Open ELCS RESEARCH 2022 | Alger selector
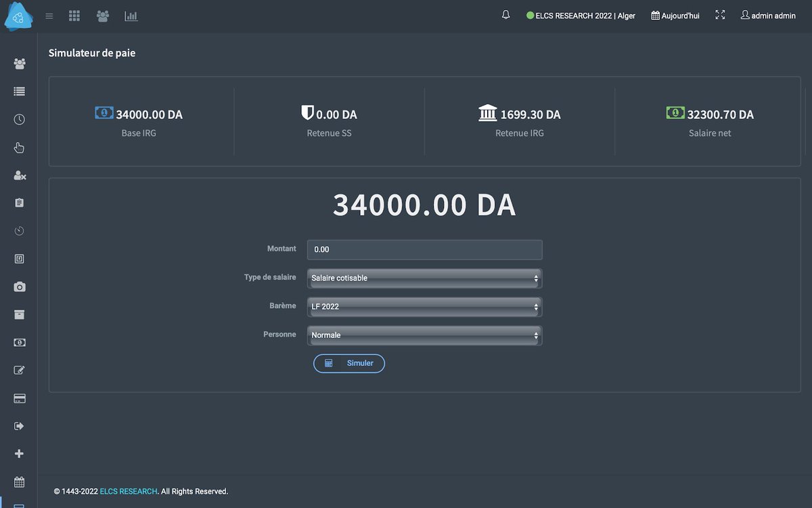 point(581,16)
